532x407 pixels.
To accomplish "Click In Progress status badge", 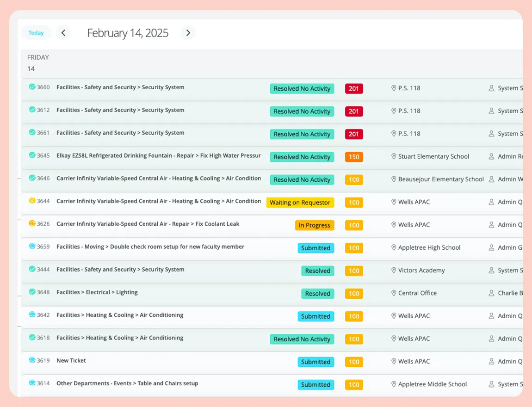I will coord(315,225).
